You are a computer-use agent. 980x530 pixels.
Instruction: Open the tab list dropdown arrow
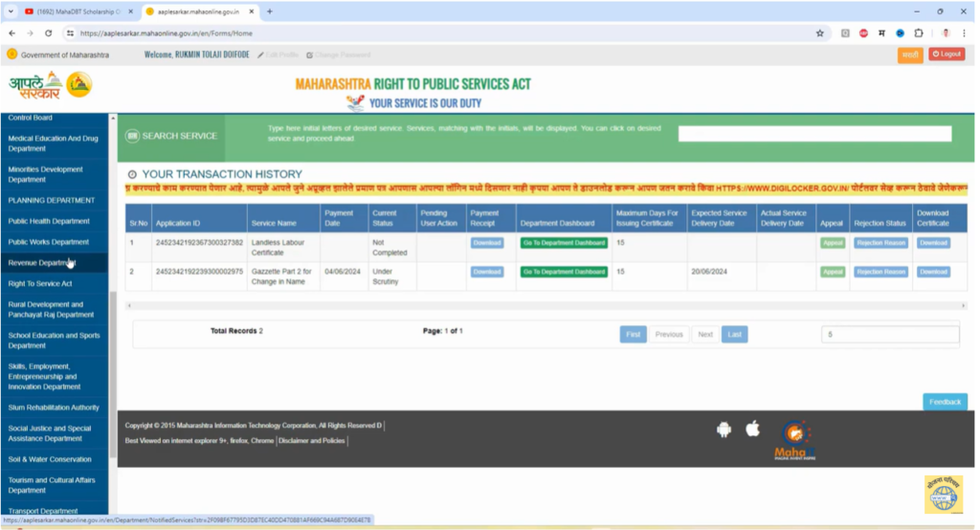coord(11,11)
